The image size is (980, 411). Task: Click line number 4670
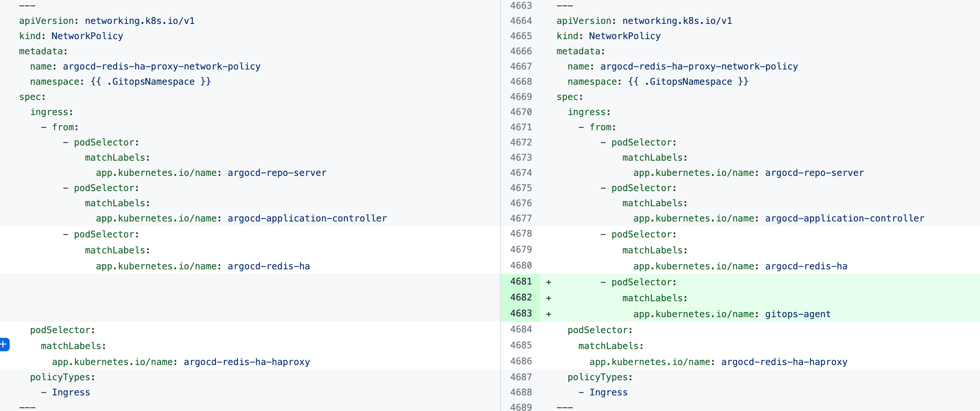pos(521,112)
